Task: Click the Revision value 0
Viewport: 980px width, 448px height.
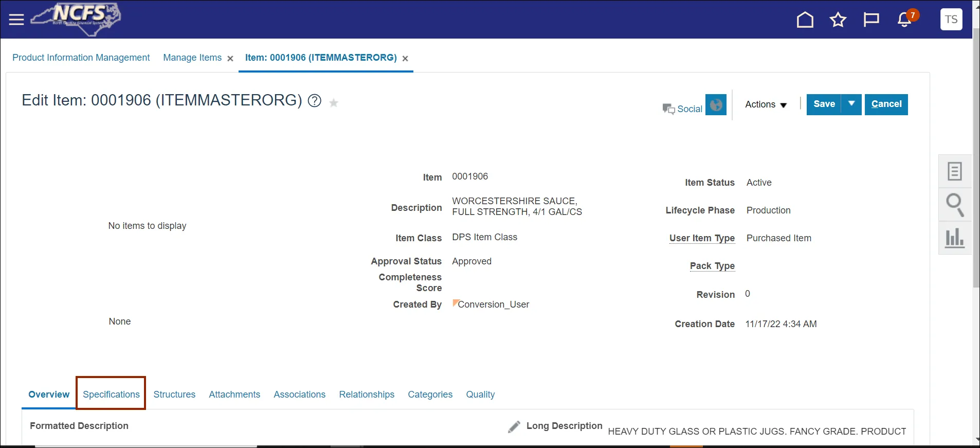Action: pyautogui.click(x=748, y=294)
